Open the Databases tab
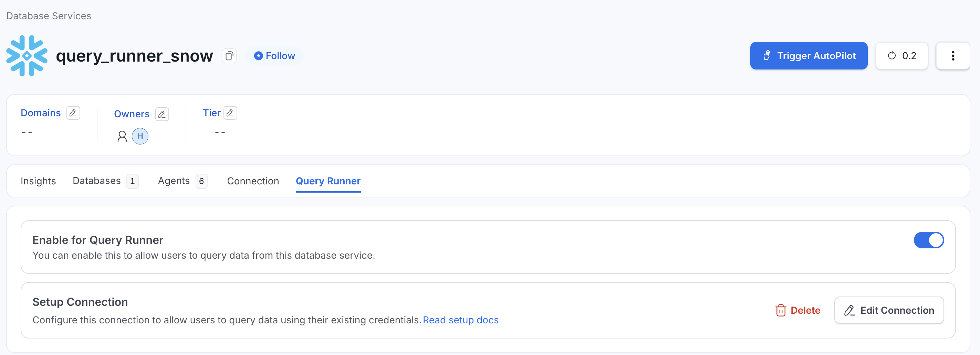This screenshot has height=355, width=980. tap(96, 181)
